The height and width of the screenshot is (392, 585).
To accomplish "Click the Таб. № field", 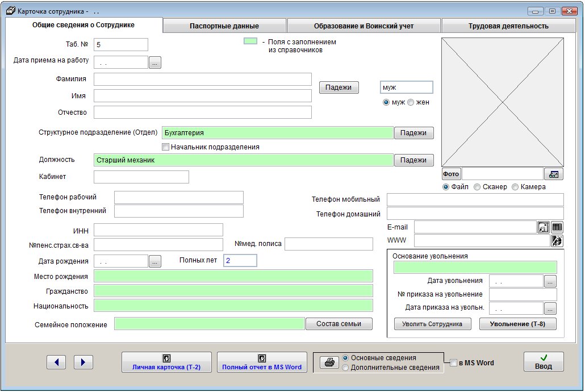I will (121, 44).
